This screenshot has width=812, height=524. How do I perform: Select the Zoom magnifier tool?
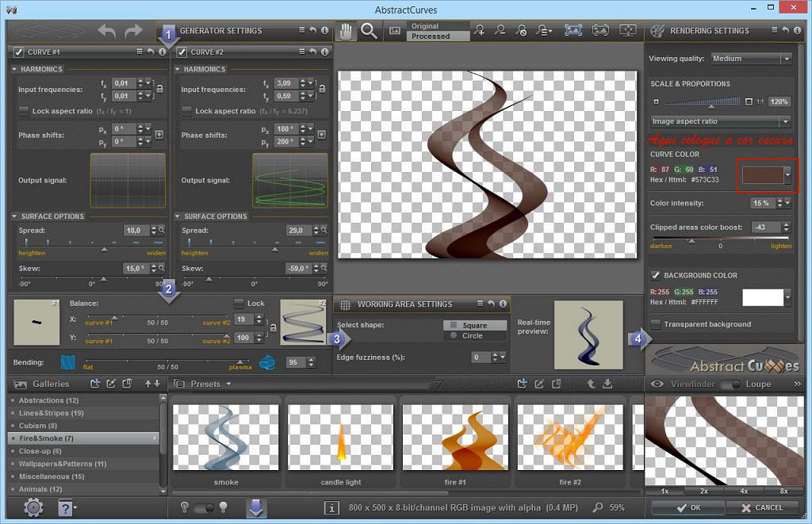[369, 31]
